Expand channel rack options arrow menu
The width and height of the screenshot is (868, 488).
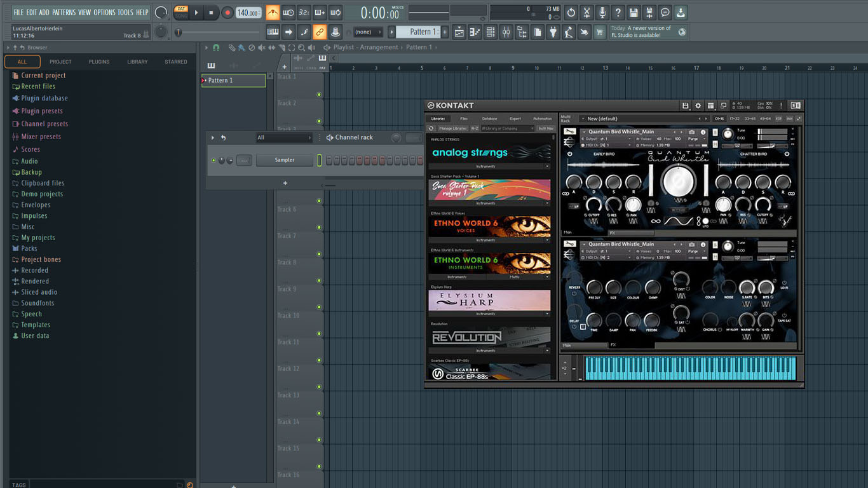[x=213, y=137]
